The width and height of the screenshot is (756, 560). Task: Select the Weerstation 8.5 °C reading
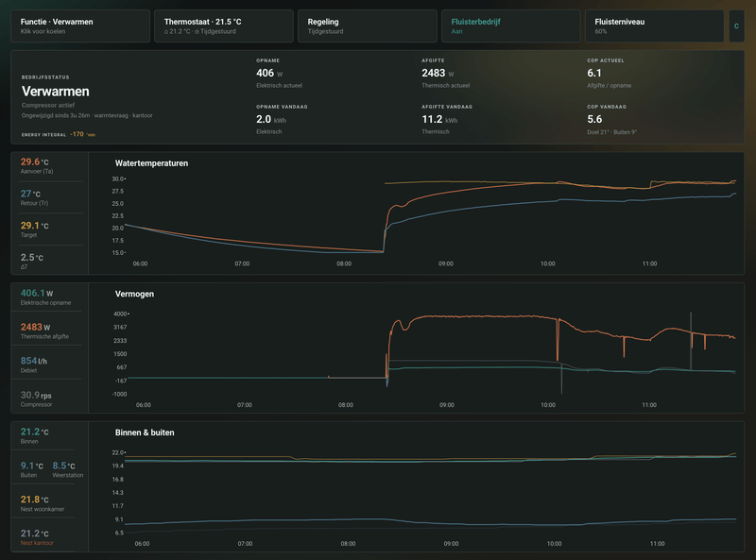tap(67, 470)
